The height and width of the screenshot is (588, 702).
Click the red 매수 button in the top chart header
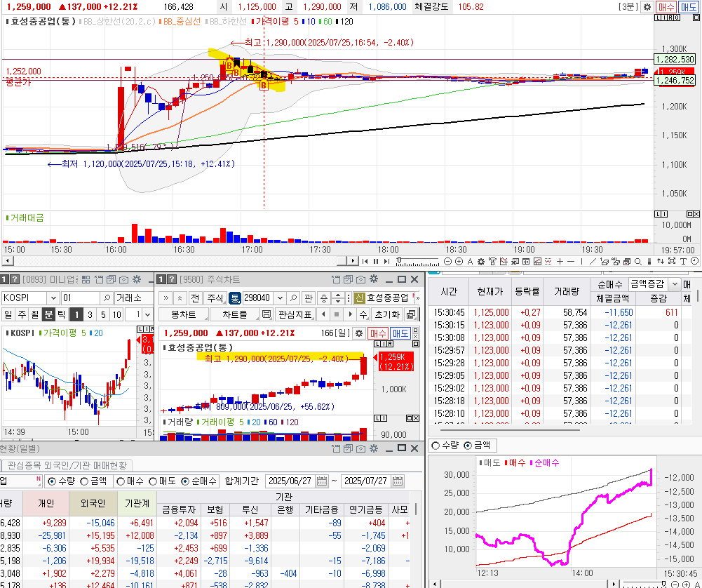click(x=666, y=7)
